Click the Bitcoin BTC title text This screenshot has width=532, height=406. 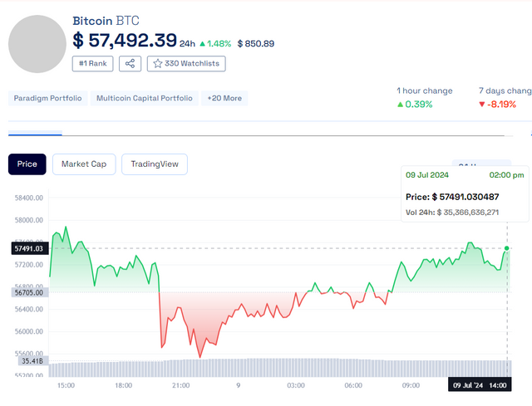point(105,20)
